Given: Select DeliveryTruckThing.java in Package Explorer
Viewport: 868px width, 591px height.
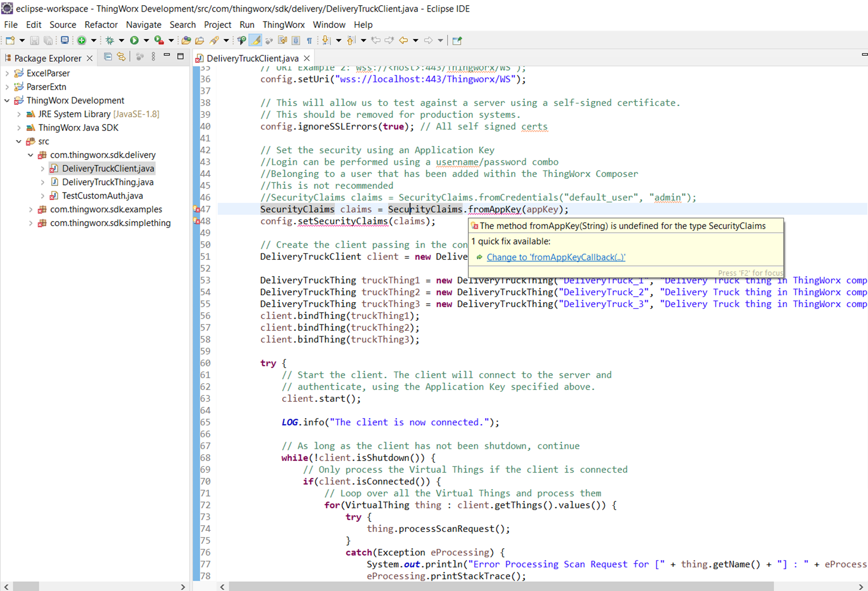Looking at the screenshot, I should [108, 182].
